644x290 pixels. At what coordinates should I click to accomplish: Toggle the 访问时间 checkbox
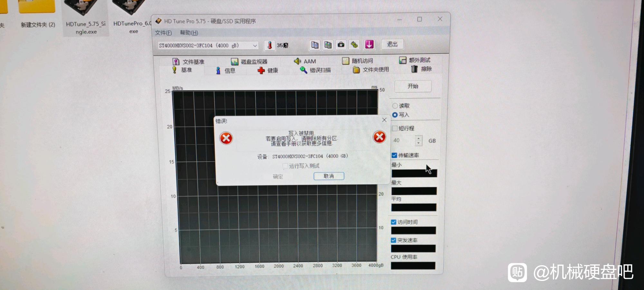393,222
